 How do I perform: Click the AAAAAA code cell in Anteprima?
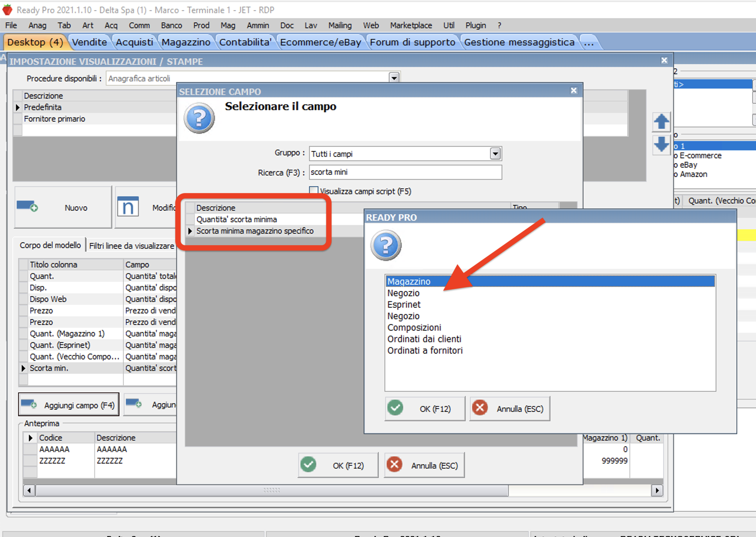click(65, 449)
